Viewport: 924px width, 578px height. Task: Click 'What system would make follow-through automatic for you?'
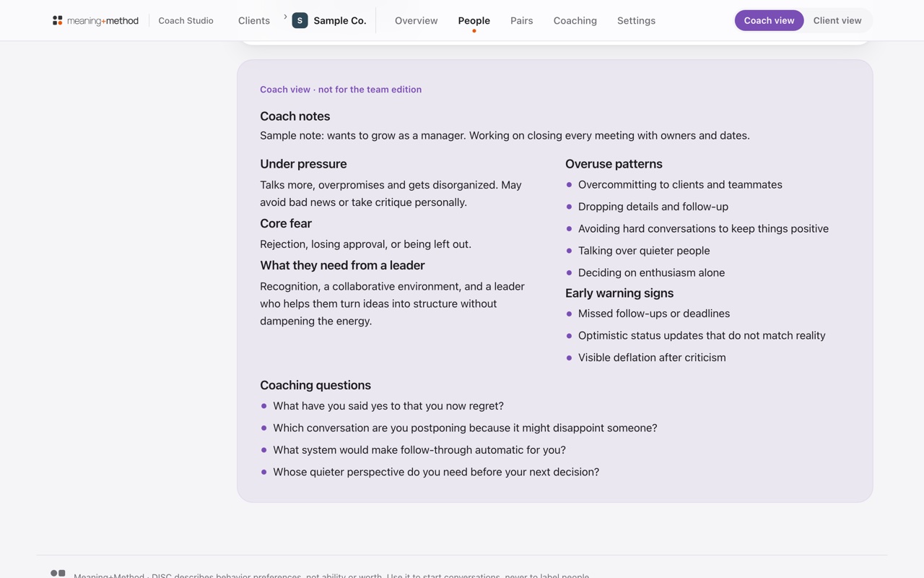[419, 450]
